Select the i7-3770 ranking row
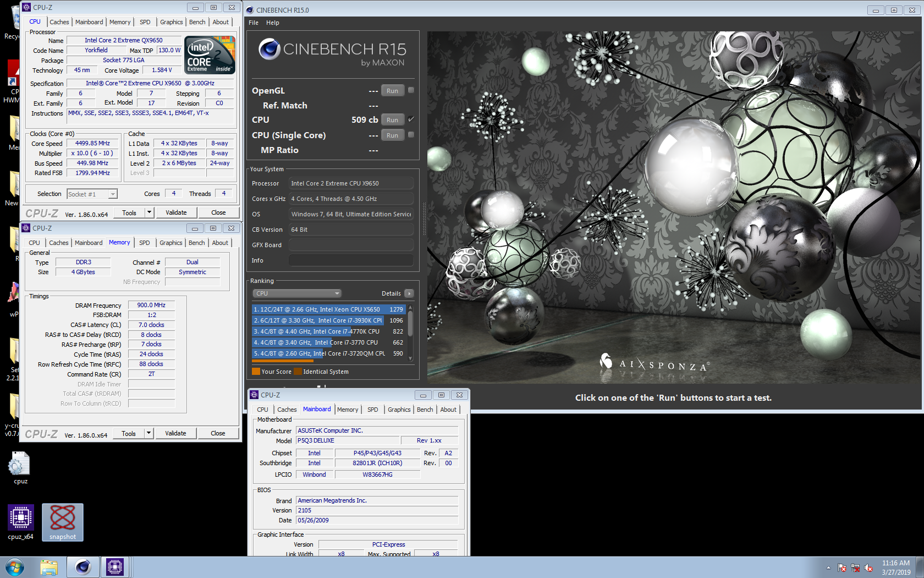The width and height of the screenshot is (924, 578). tap(328, 342)
